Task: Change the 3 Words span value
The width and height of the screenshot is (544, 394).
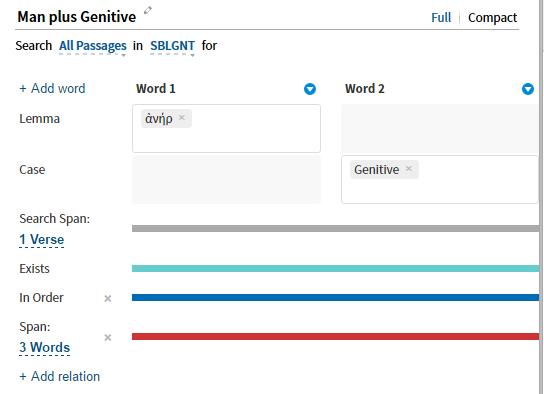Action: pos(45,348)
